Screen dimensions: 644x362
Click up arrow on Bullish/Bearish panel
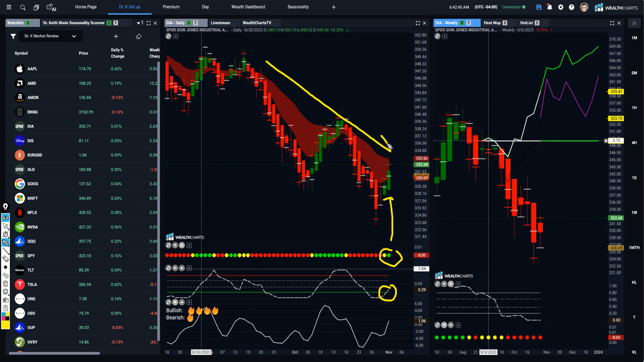pos(182,302)
